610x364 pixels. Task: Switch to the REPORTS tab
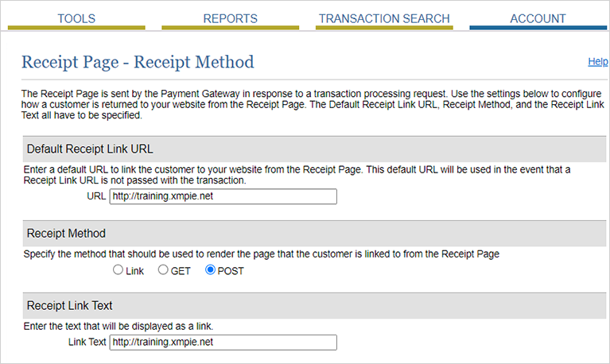point(230,18)
